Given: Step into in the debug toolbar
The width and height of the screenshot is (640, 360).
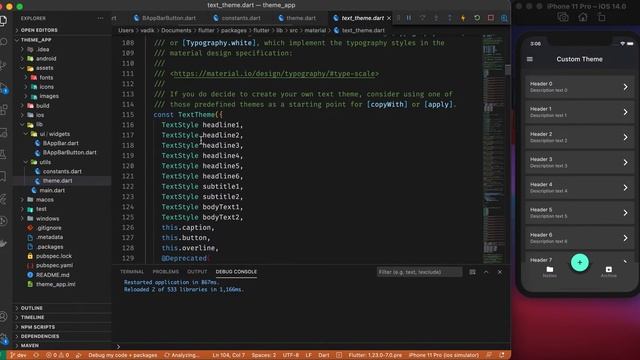Looking at the screenshot, I should click(x=436, y=18).
